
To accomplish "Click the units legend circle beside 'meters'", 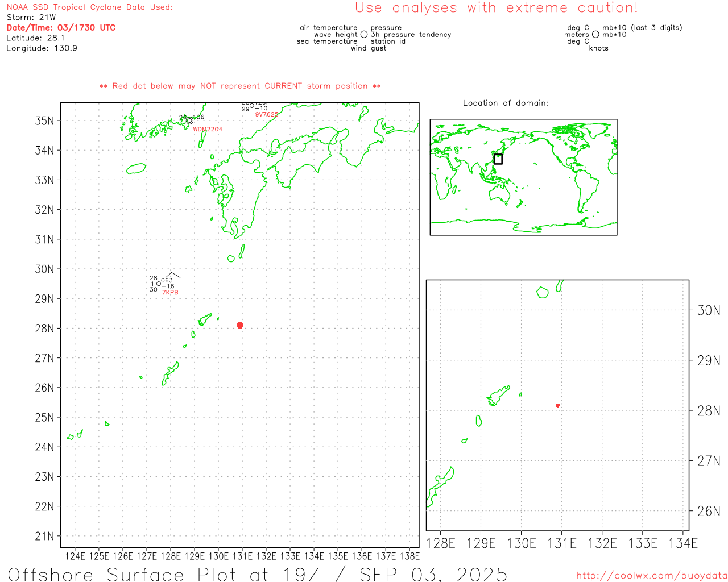I will 595,35.
